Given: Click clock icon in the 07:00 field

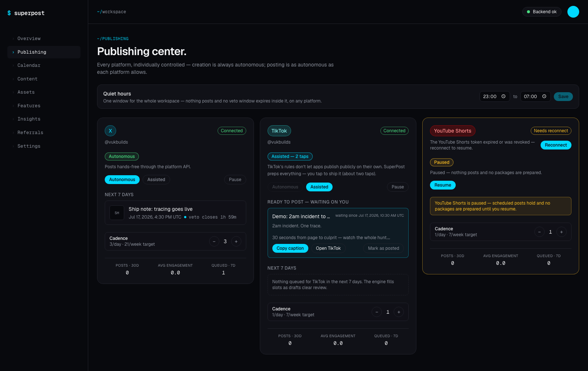Looking at the screenshot, I should pos(544,97).
